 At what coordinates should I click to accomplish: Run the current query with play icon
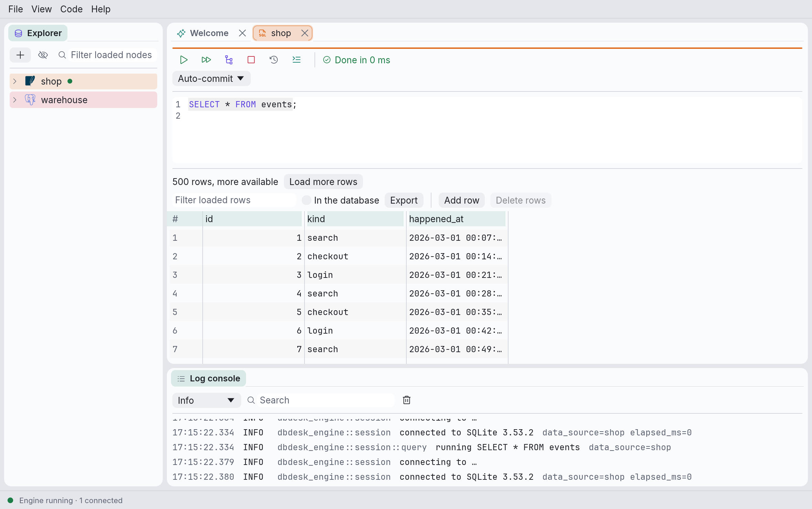pyautogui.click(x=184, y=60)
